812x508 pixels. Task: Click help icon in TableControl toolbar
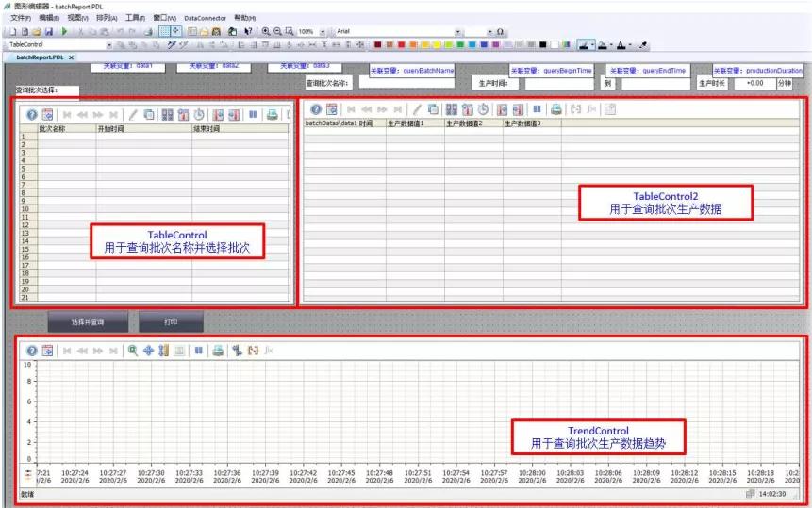[x=32, y=115]
